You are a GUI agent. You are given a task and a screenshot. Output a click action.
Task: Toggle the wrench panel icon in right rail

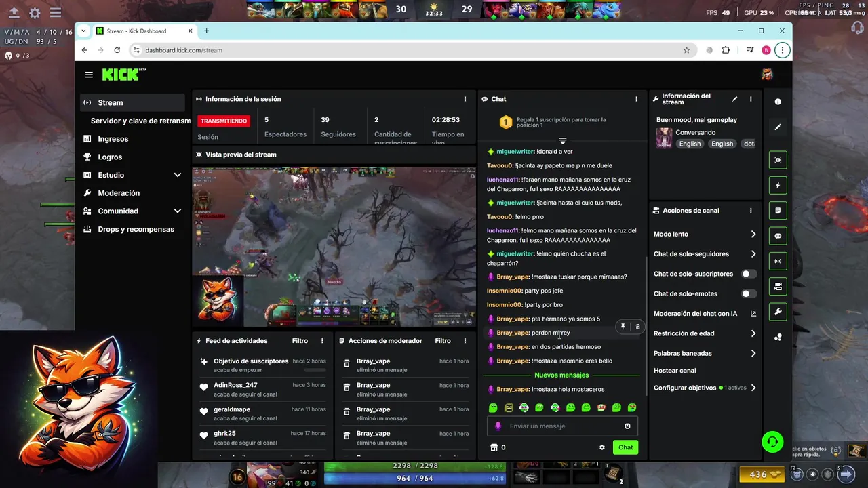[778, 312]
